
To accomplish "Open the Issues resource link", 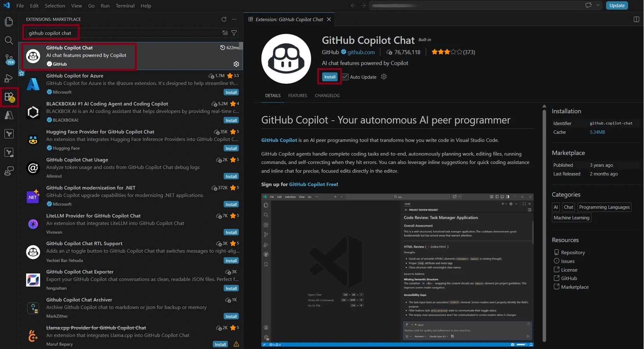I will (568, 261).
